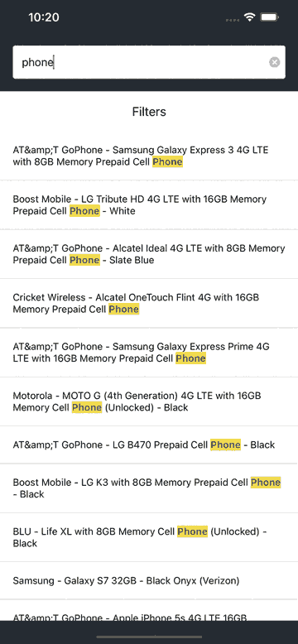
Task: Tap the Wi-Fi status icon
Action: (x=249, y=17)
